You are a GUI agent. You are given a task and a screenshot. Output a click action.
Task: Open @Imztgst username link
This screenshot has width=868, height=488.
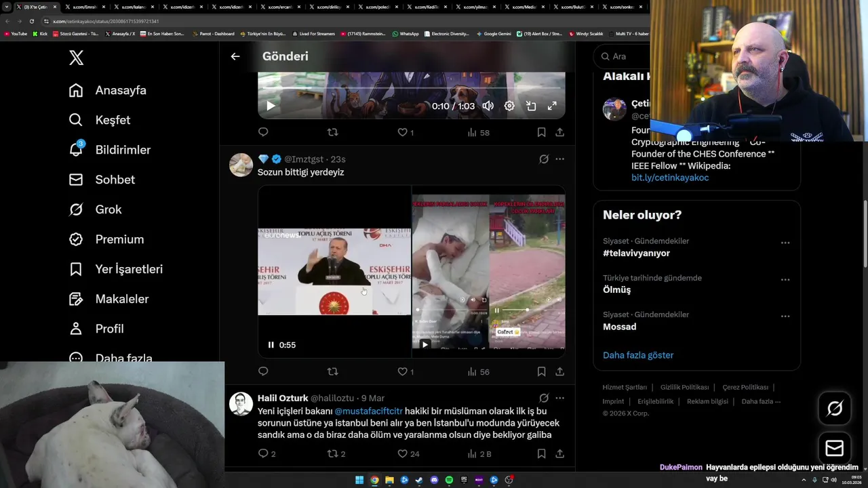point(304,159)
